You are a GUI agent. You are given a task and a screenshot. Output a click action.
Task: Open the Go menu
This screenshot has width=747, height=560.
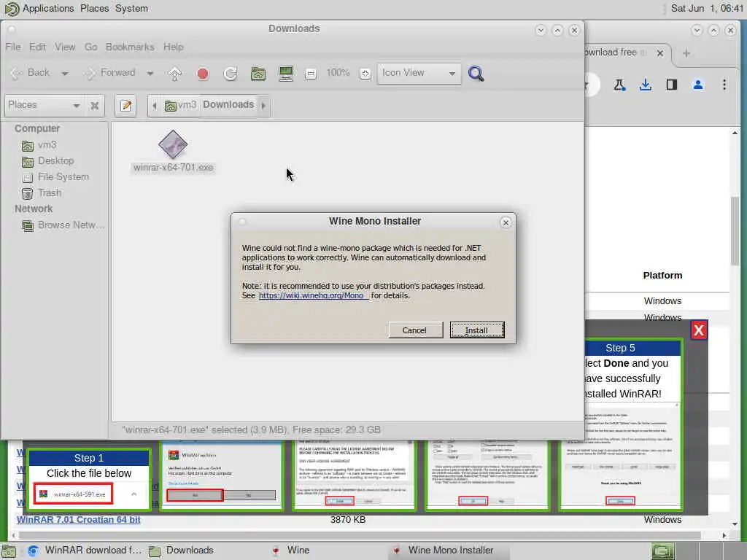[x=91, y=47]
